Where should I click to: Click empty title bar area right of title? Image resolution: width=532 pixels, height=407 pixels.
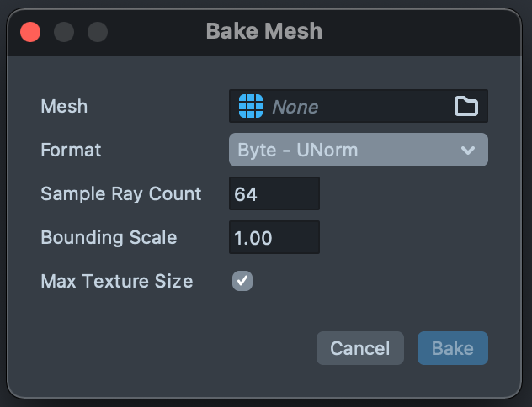point(421,32)
